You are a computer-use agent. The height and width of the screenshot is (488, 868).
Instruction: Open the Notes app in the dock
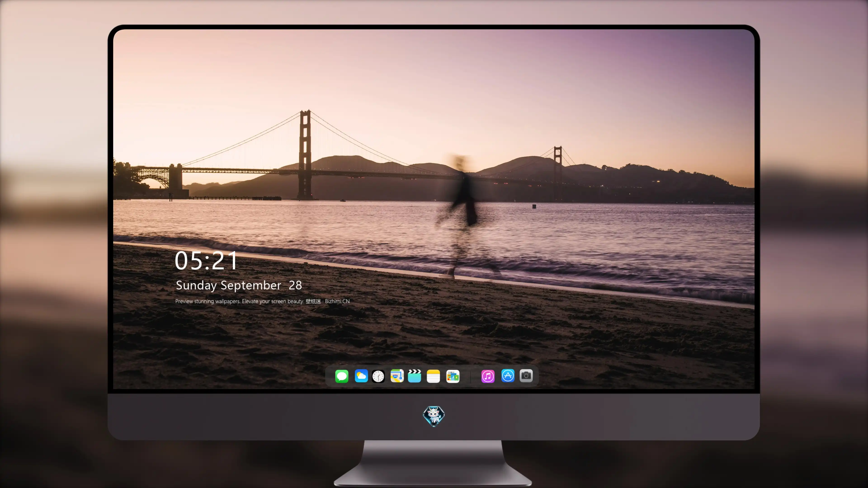tap(433, 376)
